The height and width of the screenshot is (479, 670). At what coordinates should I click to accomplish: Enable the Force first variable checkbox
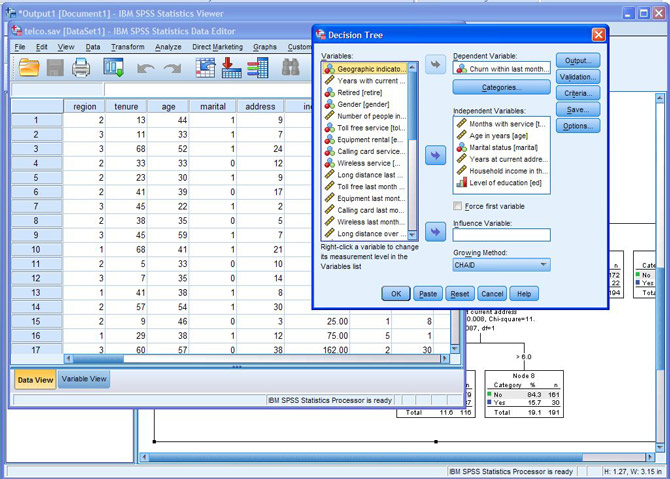click(x=458, y=207)
